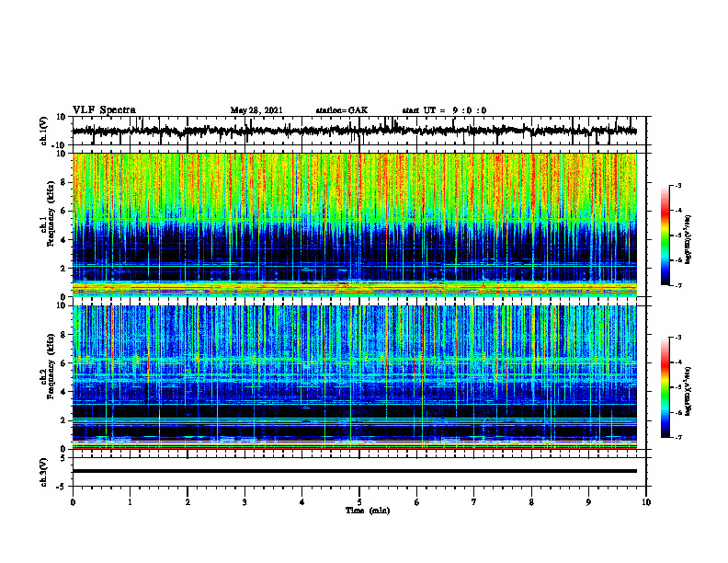The width and height of the screenshot is (728, 563).
Task: Click the log(PSD) label beside ch.2 color bar
Action: coord(688,391)
